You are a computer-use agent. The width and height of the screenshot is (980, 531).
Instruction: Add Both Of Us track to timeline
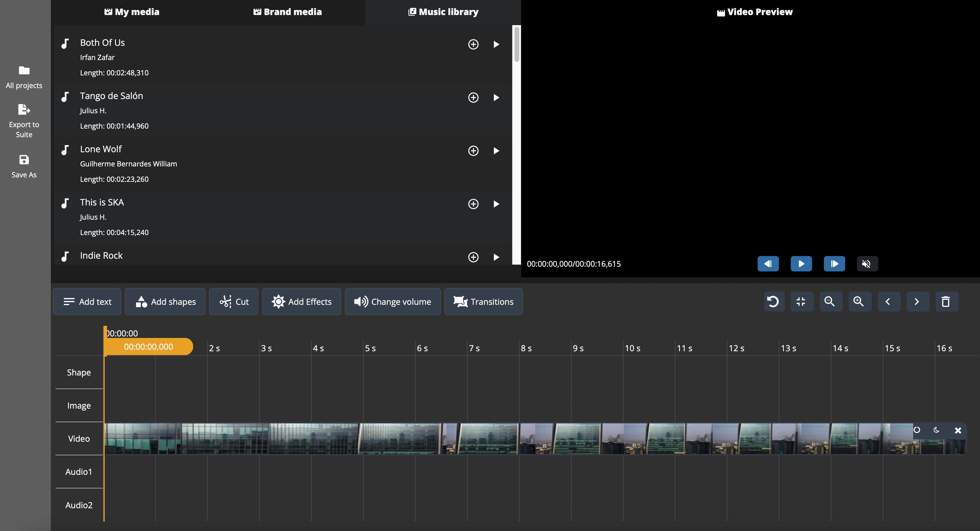(473, 44)
